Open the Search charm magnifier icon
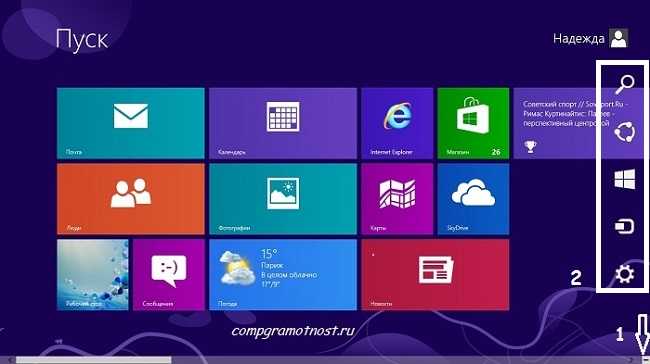The height and width of the screenshot is (364, 650). pyautogui.click(x=625, y=84)
